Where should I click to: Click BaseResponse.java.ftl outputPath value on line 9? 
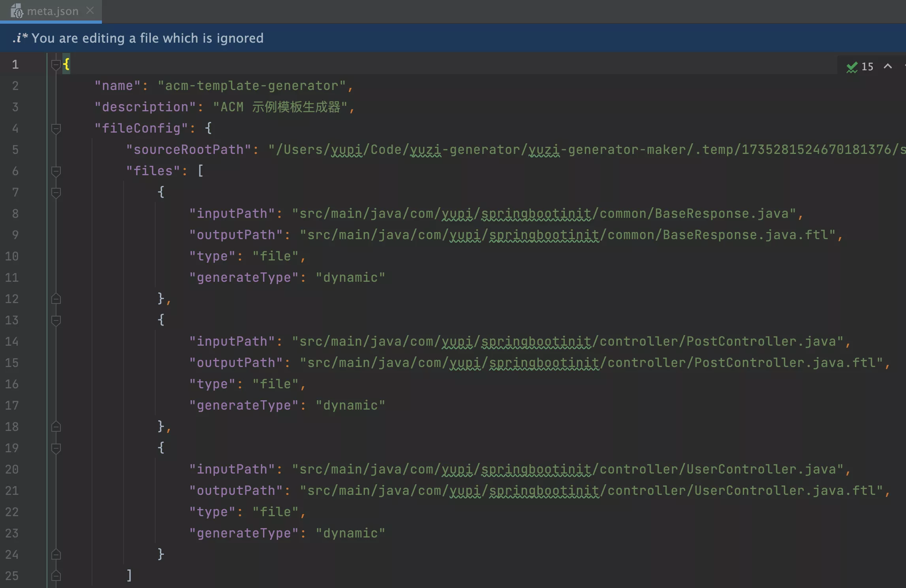tap(568, 235)
